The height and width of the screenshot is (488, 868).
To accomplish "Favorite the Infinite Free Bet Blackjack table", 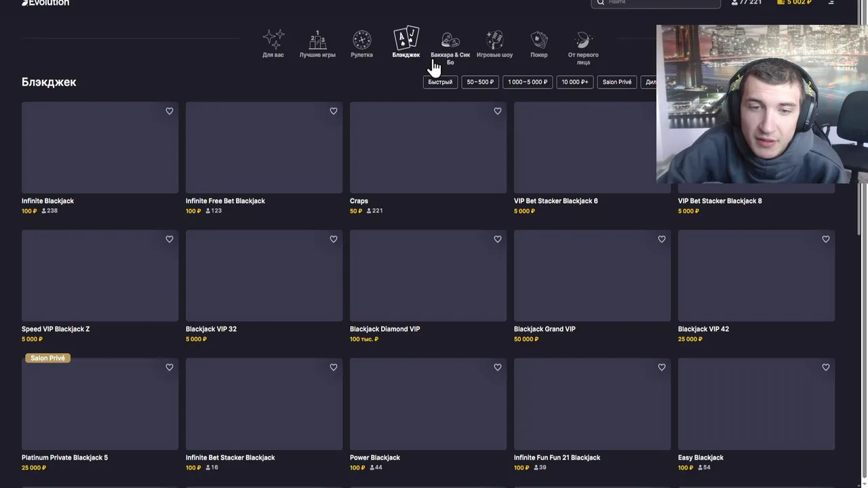I will coord(334,111).
